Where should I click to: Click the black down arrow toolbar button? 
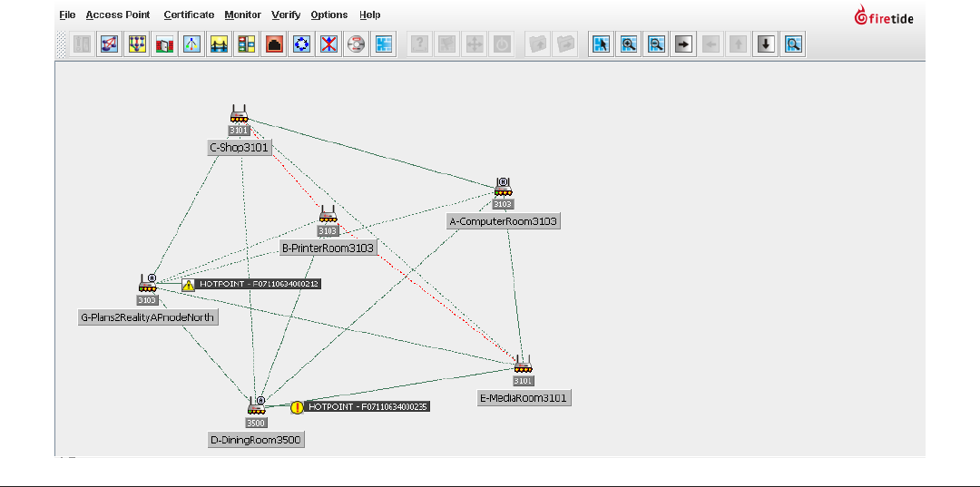pyautogui.click(x=766, y=44)
